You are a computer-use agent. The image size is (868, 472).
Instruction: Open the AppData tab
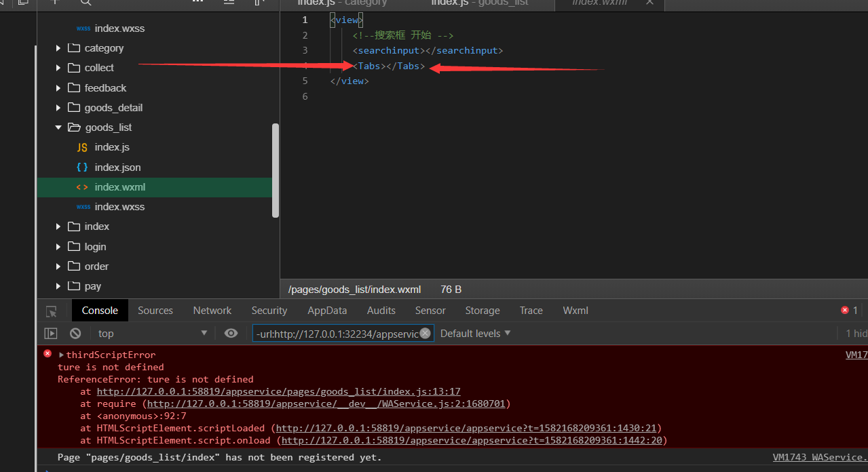(x=327, y=311)
